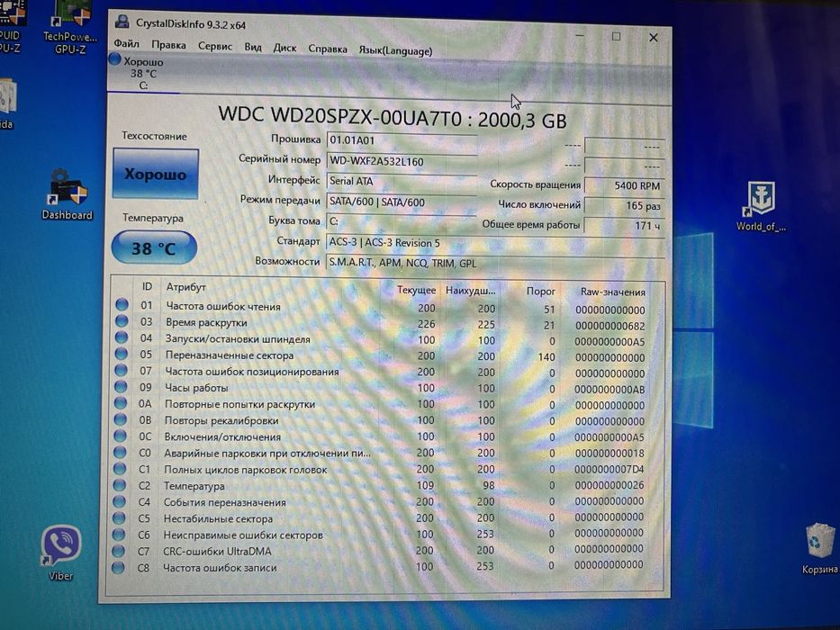This screenshot has width=840, height=630.
Task: Select the Полных циклов парковок головок text
Action: (x=246, y=470)
